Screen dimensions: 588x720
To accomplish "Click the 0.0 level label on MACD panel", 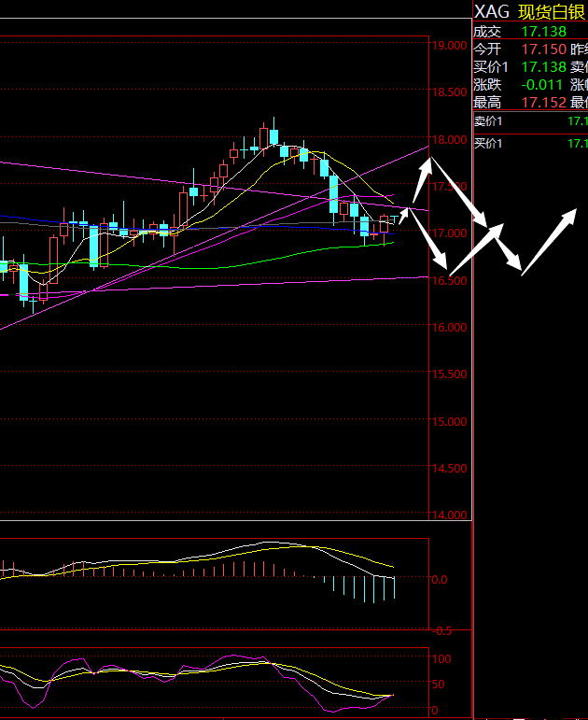I will tap(440, 580).
